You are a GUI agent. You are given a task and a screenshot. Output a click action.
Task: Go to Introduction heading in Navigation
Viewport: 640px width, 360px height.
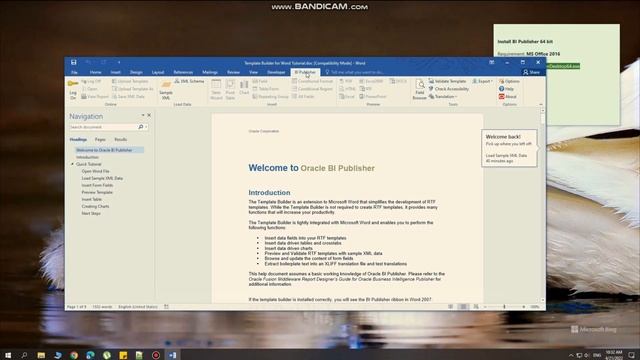87,157
